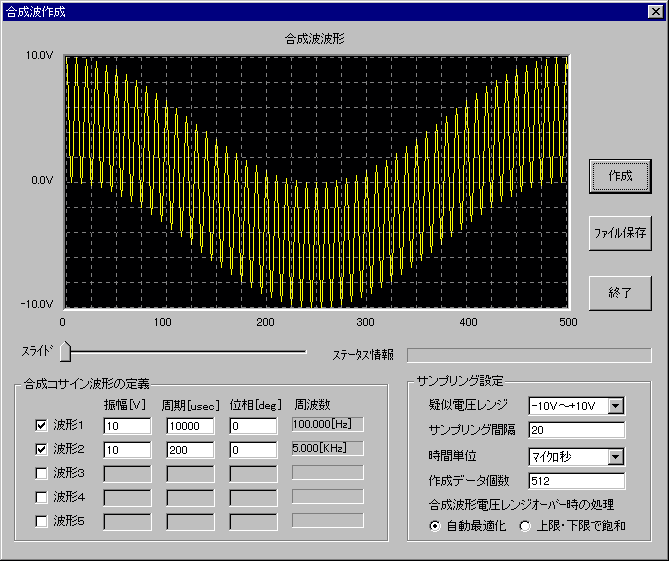
Task: Close the 合成波作成 window
Action: point(655,12)
